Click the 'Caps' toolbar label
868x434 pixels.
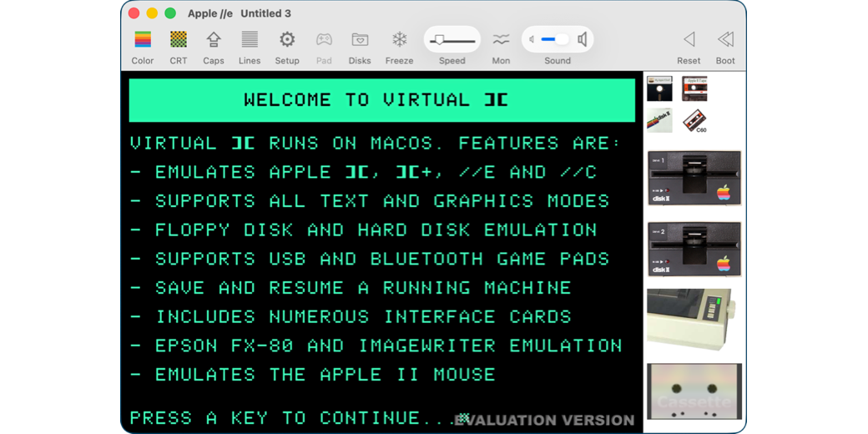(214, 61)
